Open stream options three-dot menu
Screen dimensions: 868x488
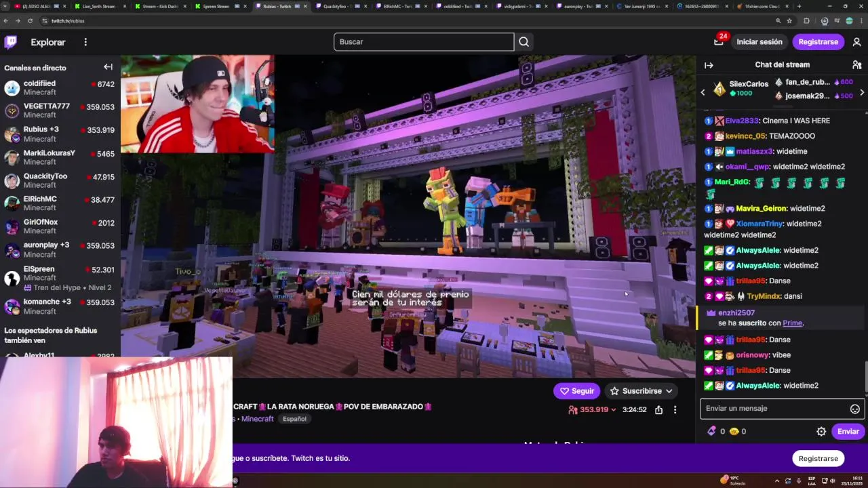[x=675, y=409]
